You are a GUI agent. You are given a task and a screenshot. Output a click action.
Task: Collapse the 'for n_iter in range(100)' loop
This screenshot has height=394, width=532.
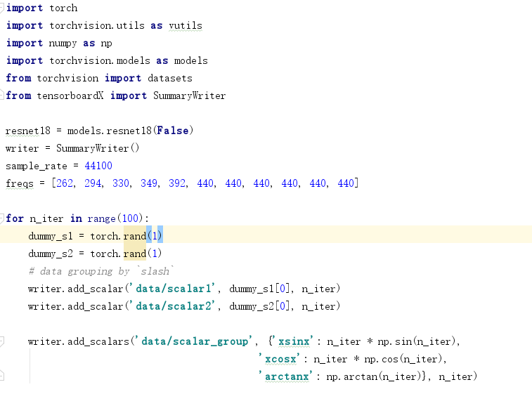click(1, 218)
